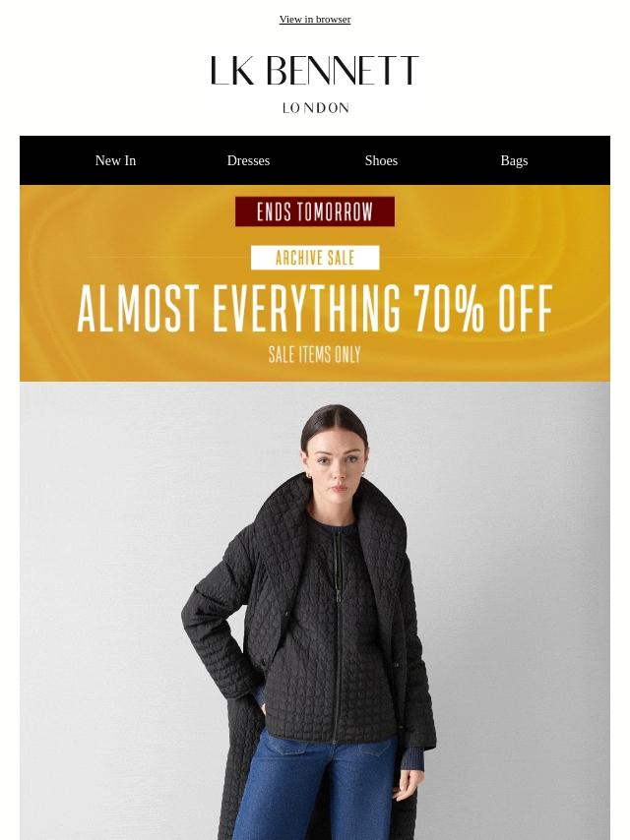
Task: Go to the New In menu item
Action: point(115,160)
